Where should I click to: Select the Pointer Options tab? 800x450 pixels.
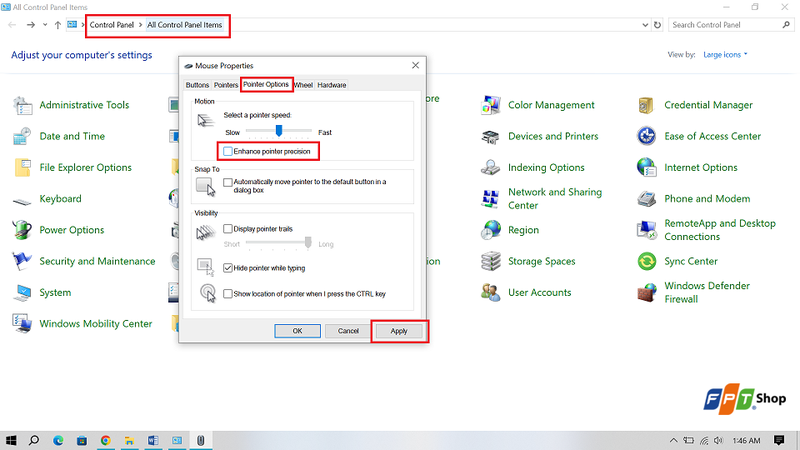pyautogui.click(x=266, y=84)
